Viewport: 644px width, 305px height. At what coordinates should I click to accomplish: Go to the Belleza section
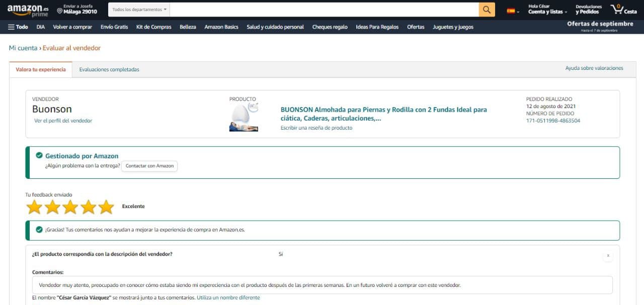[188, 27]
